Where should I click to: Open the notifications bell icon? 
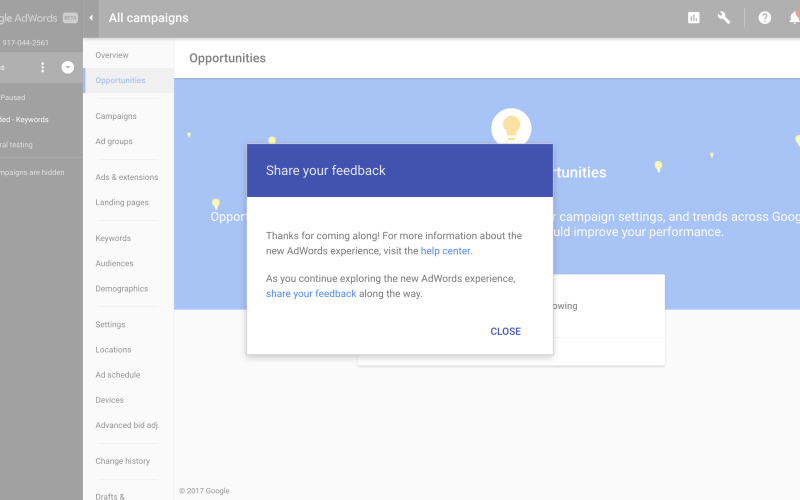[x=794, y=18]
